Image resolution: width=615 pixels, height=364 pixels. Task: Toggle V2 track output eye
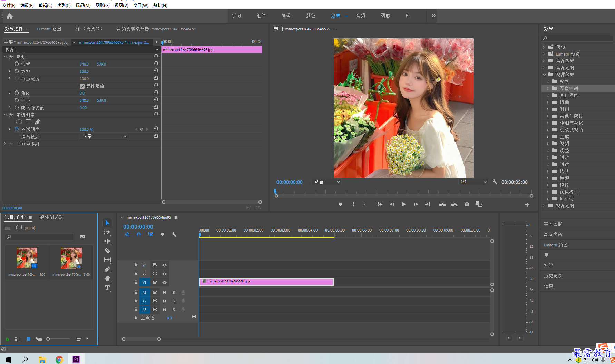click(165, 274)
